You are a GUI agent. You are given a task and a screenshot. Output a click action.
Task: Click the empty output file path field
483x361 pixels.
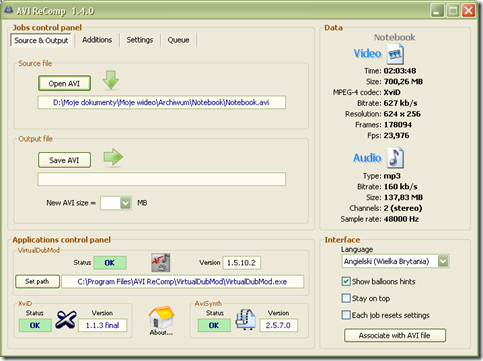(x=161, y=179)
